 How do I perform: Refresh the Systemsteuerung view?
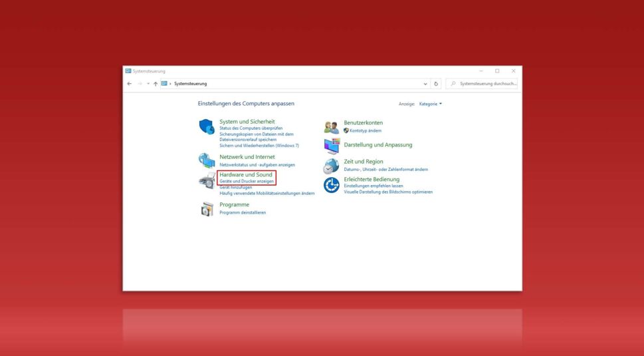[x=436, y=84]
